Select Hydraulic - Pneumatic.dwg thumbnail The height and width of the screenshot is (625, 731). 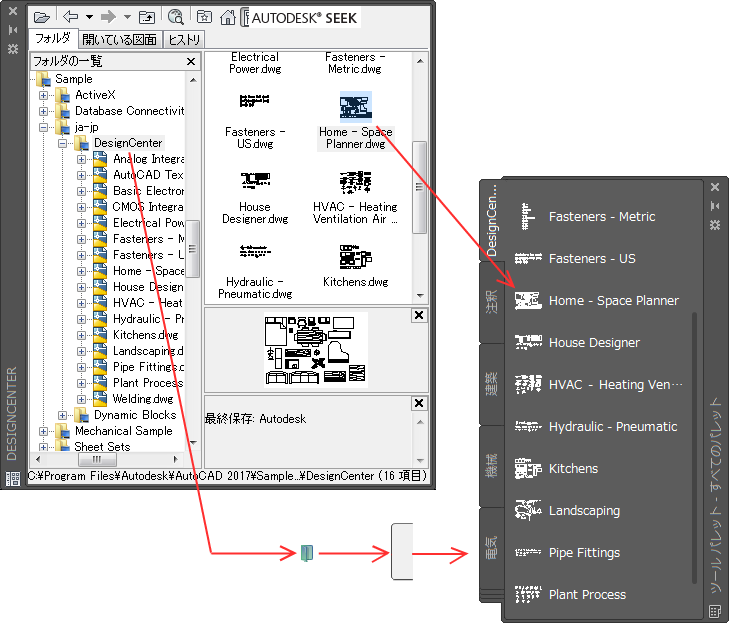[255, 252]
